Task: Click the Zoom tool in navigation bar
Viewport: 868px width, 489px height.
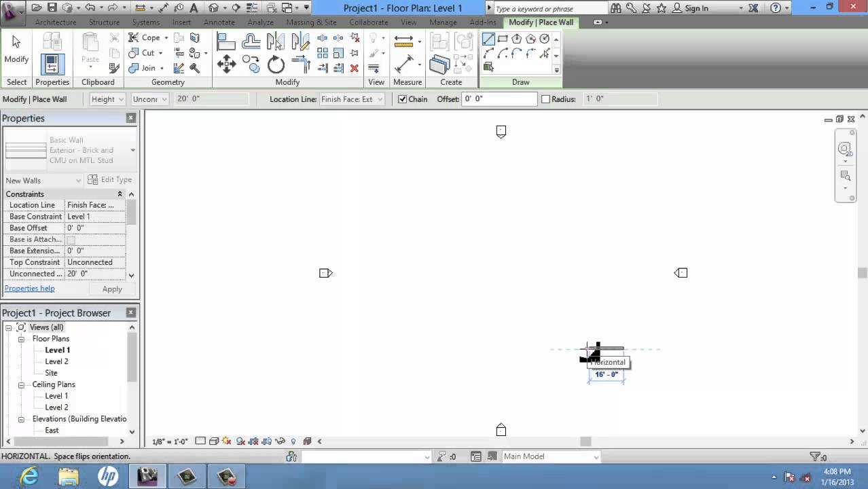Action: (845, 176)
